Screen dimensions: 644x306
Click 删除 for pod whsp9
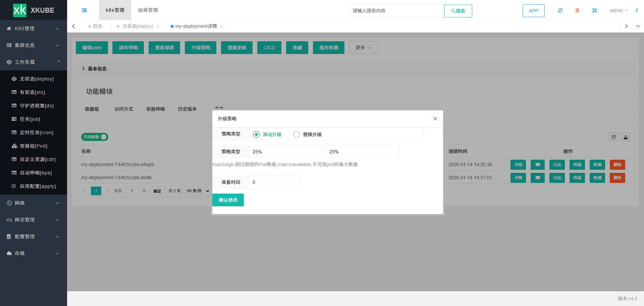tap(618, 165)
